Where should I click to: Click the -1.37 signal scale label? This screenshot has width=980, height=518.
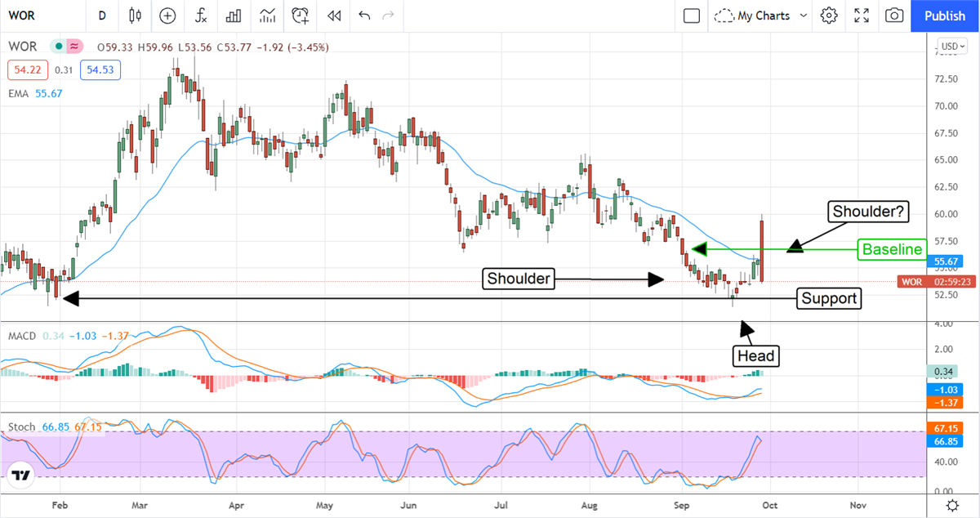(x=944, y=404)
